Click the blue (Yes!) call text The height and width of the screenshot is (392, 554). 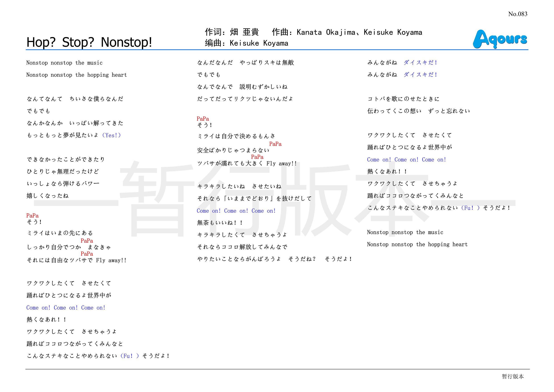(x=111, y=135)
